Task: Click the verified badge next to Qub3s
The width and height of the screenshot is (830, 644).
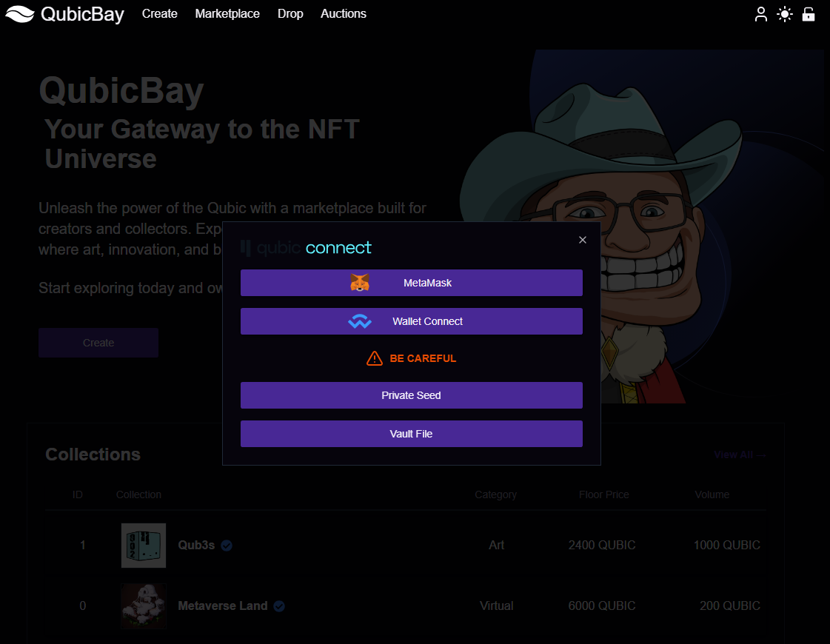Action: (x=227, y=545)
